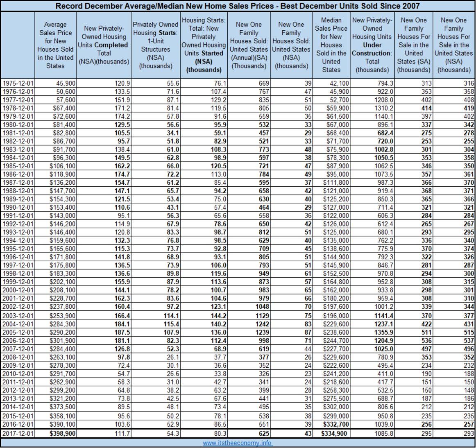Click the 1085.8 under construction cell
Image resolution: width=476 pixels, height=448 pixels.
(372, 433)
